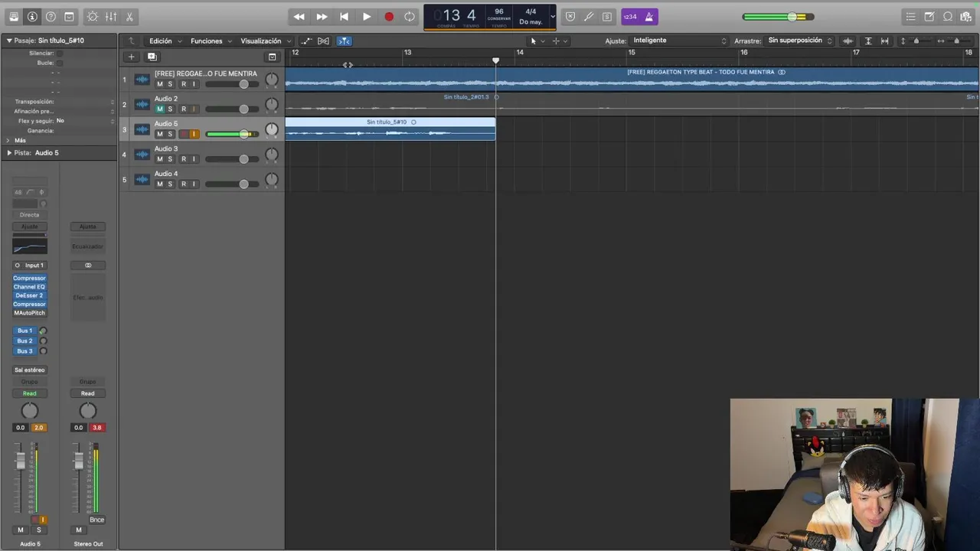The image size is (980, 551).
Task: Click the Compressor plugin slot at top
Action: point(29,278)
